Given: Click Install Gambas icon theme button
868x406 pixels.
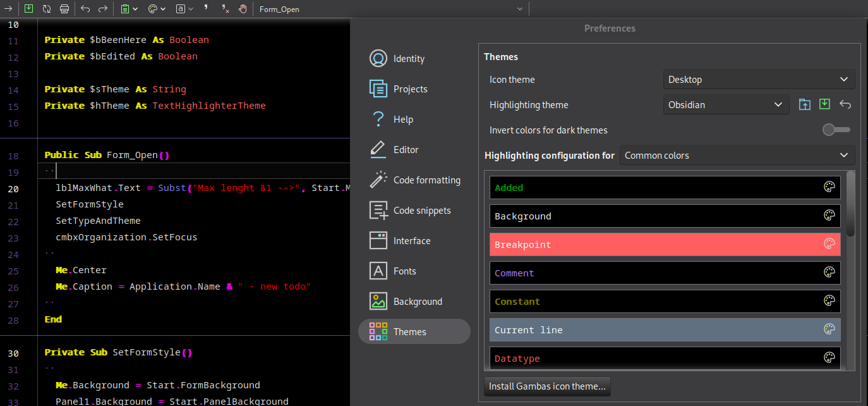Looking at the screenshot, I should tap(547, 386).
